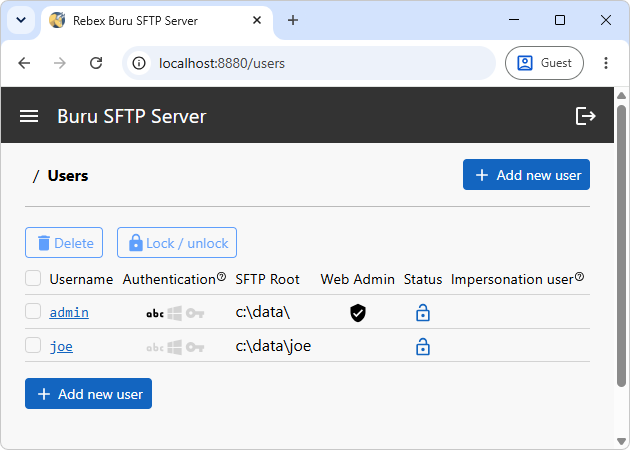630x450 pixels.
Task: Click the Users breadcrumb heading
Action: (x=68, y=176)
